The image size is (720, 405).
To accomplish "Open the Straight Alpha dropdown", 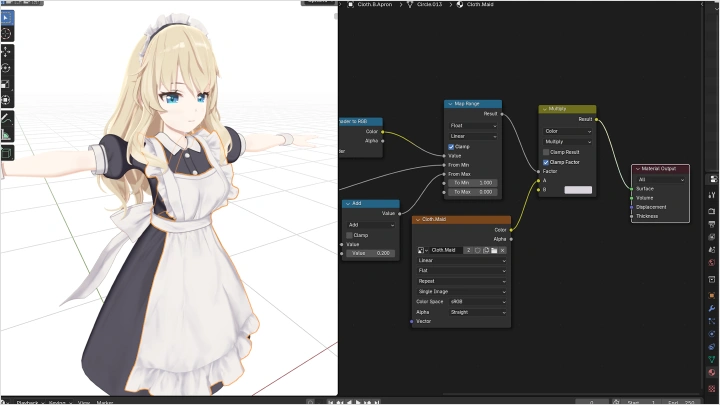I will click(478, 312).
